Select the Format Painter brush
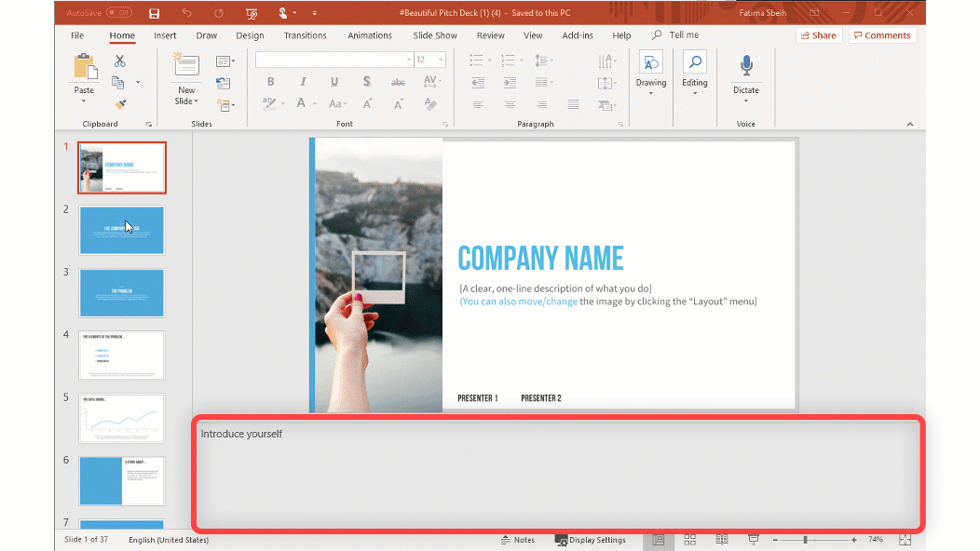This screenshot has height=551, width=980. point(119,104)
